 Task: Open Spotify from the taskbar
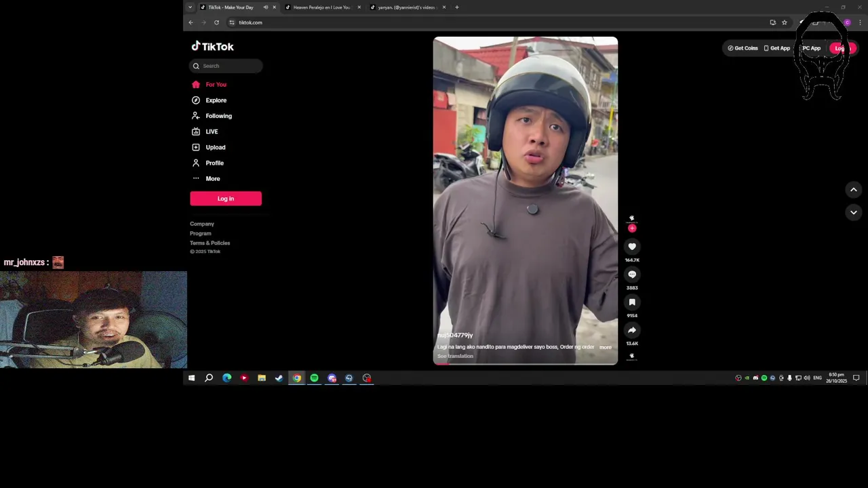(x=314, y=378)
